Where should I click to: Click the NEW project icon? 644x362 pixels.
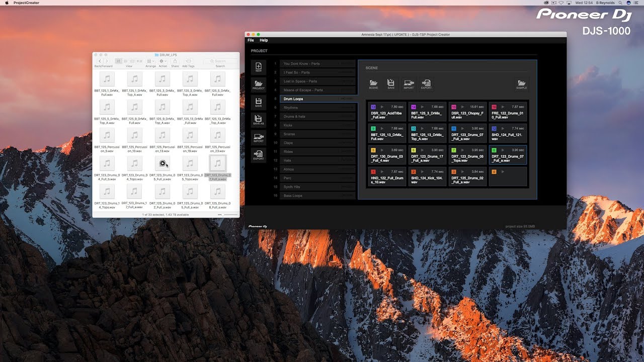[259, 68]
